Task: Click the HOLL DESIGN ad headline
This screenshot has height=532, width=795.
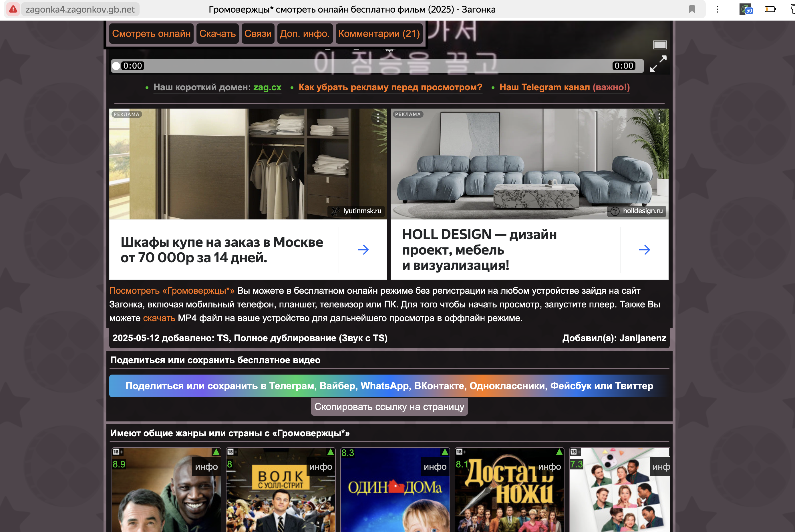Action: (479, 250)
